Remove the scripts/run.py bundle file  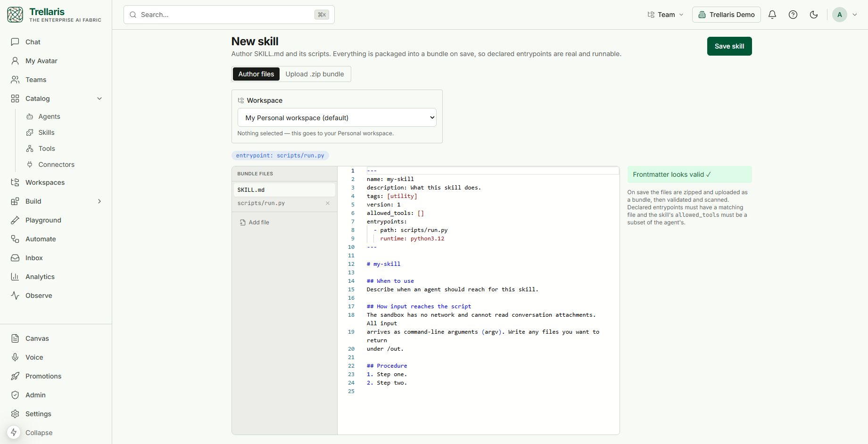[x=328, y=203]
